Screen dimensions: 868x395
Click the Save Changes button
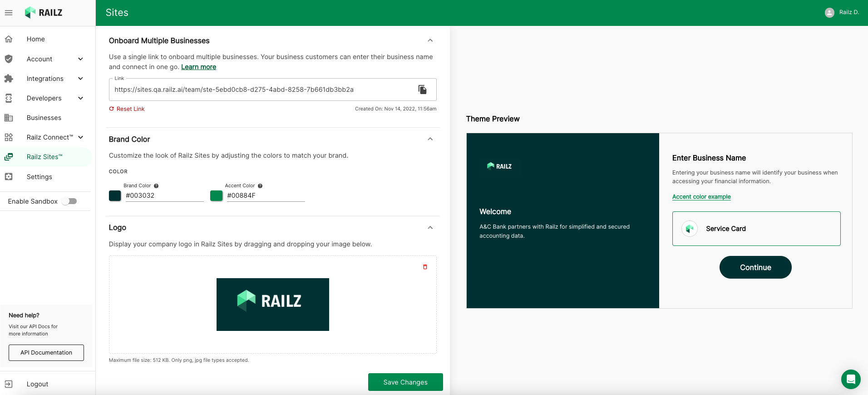click(405, 382)
